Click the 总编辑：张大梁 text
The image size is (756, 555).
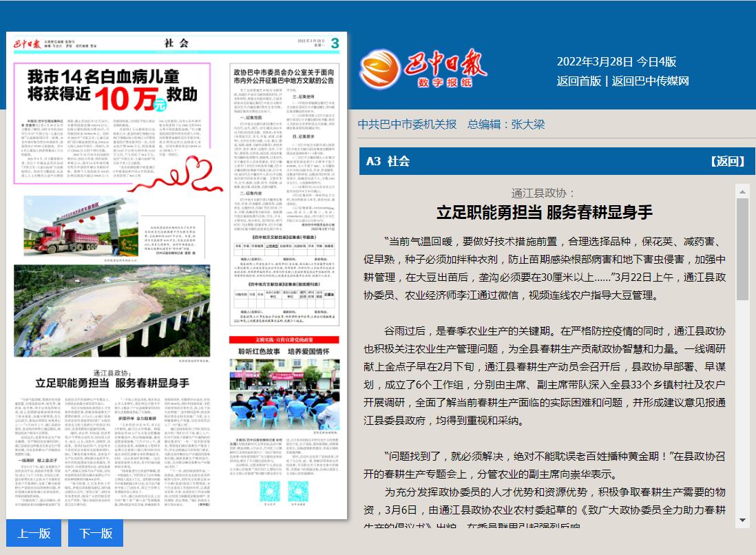coord(506,125)
